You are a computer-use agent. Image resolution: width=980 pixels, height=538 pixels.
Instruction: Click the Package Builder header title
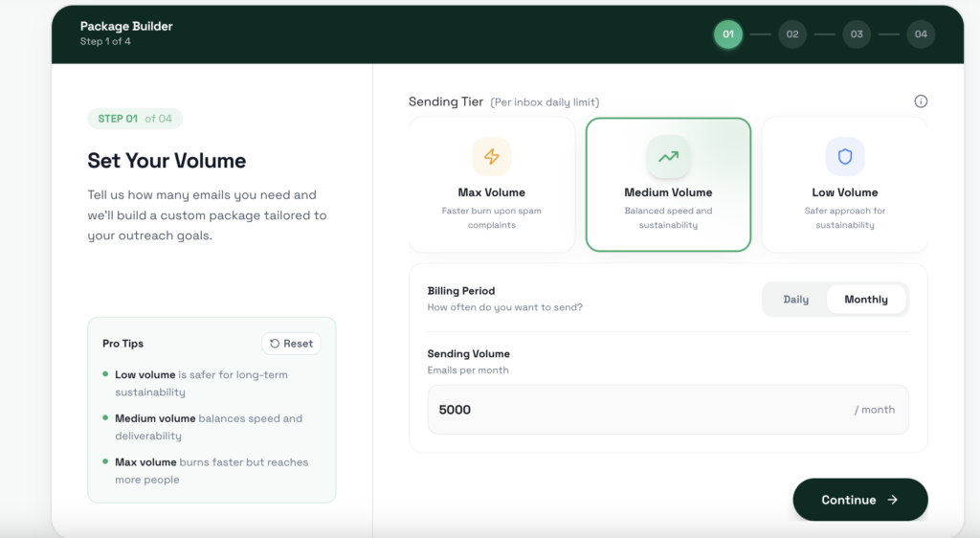pos(126,26)
